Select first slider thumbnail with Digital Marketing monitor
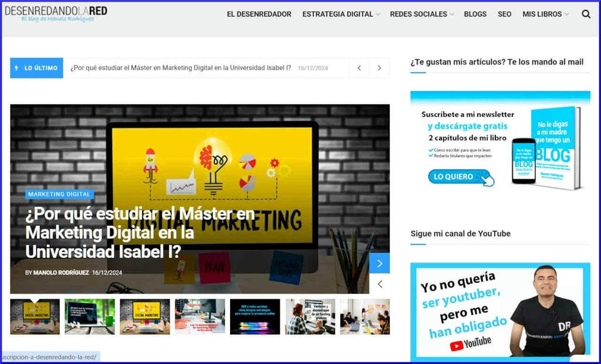The image size is (601, 364). pos(35,317)
